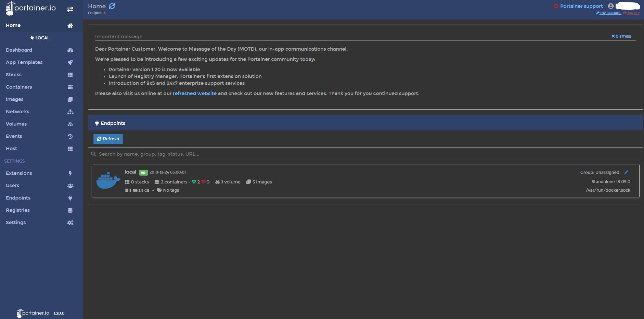Click the pencil edit icon for local endpoint
This screenshot has width=644, height=319.
pyautogui.click(x=626, y=173)
